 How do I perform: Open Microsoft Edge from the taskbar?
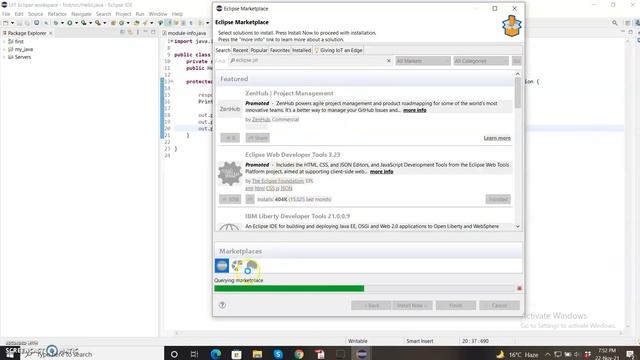point(216,354)
